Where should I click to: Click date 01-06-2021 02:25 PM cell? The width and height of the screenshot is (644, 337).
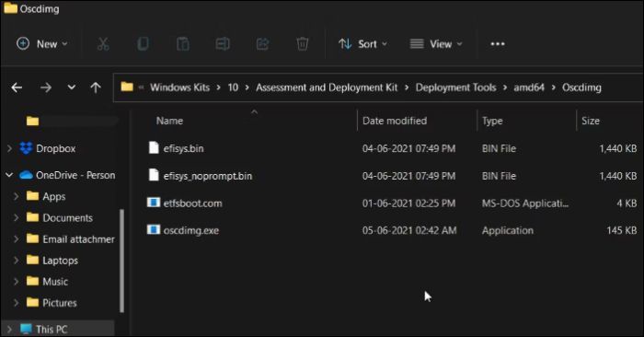click(x=408, y=203)
